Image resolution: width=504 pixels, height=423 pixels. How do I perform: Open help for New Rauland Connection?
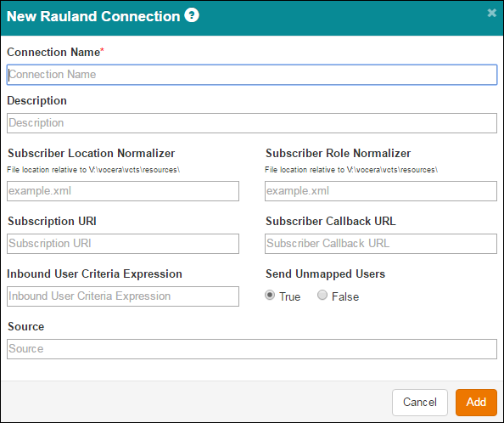(192, 15)
